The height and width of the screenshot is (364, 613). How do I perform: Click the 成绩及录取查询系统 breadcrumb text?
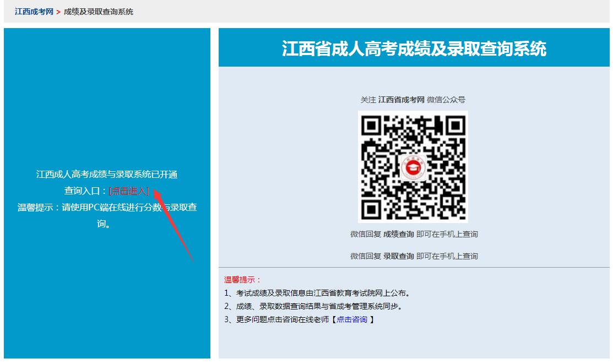click(99, 12)
